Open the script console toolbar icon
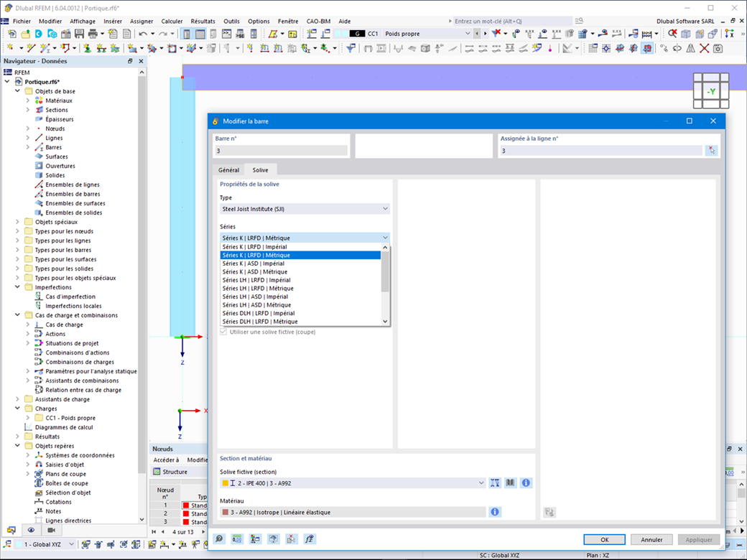 click(x=227, y=34)
